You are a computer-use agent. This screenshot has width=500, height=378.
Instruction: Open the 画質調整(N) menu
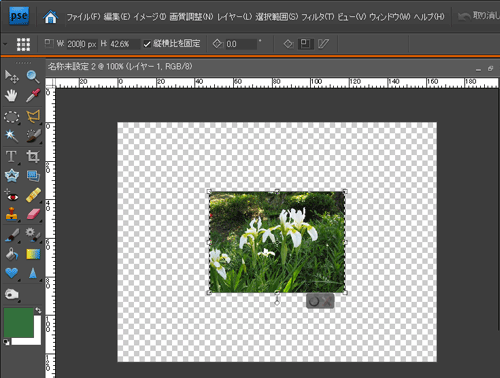point(191,17)
